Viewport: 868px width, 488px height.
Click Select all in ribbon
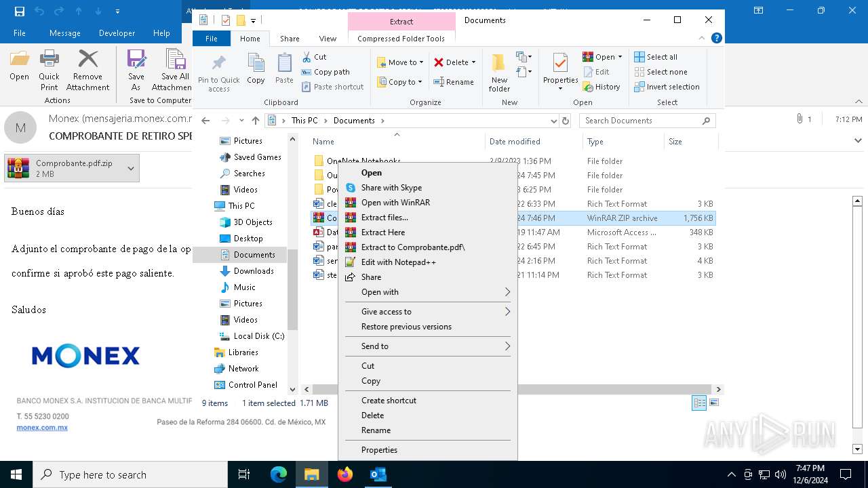tap(656, 57)
